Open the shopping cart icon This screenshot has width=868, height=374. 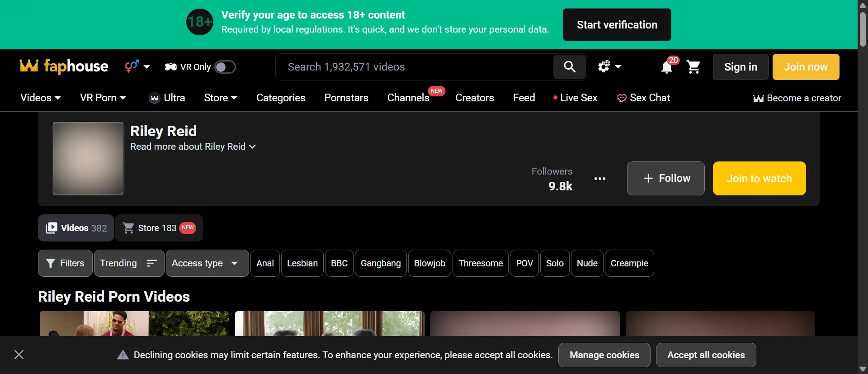coord(693,67)
